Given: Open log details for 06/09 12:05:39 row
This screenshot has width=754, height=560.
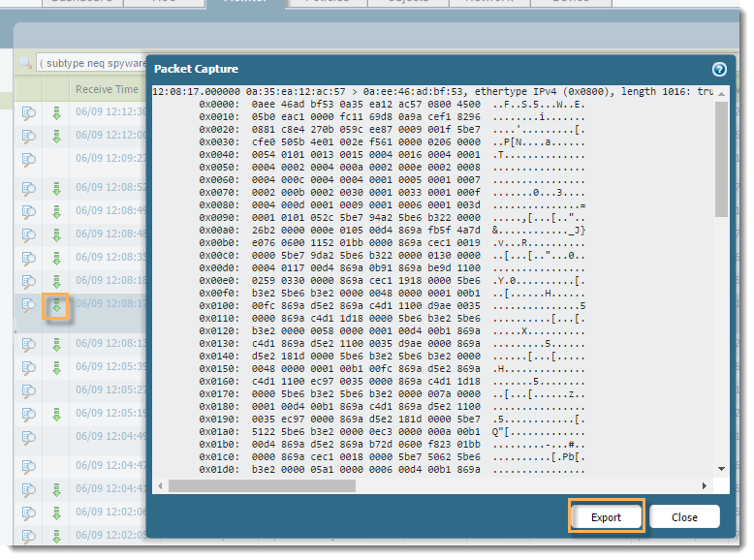Looking at the screenshot, I should 28,368.
